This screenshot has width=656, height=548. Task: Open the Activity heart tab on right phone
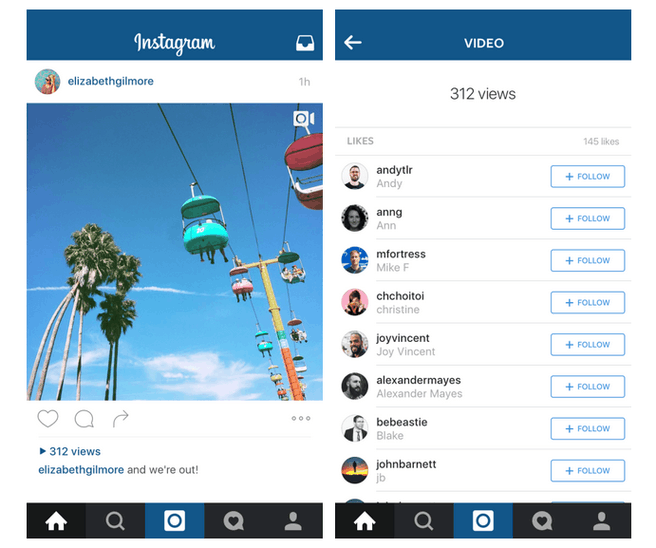542,521
